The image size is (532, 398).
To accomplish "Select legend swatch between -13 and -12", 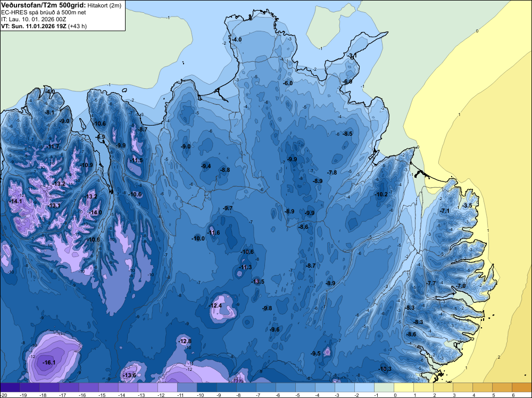I will coord(148,387).
